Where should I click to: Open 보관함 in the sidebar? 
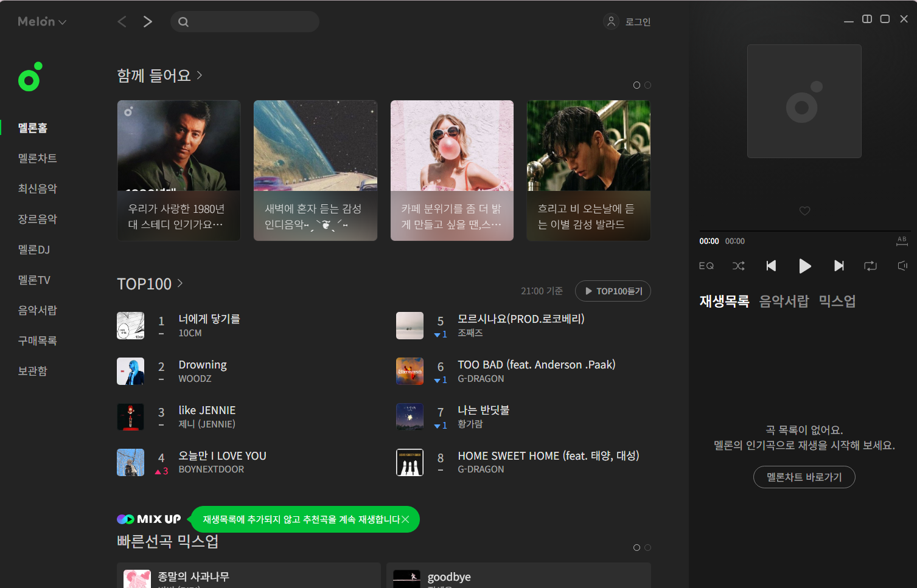[33, 371]
